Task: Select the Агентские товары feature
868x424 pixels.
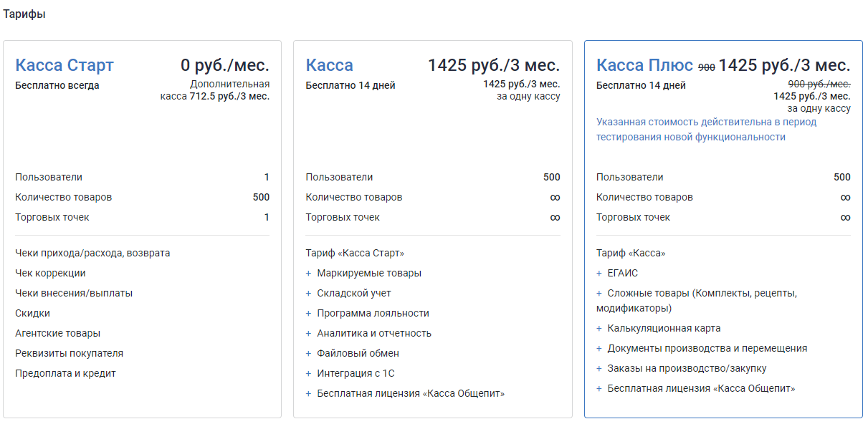Action: [57, 333]
